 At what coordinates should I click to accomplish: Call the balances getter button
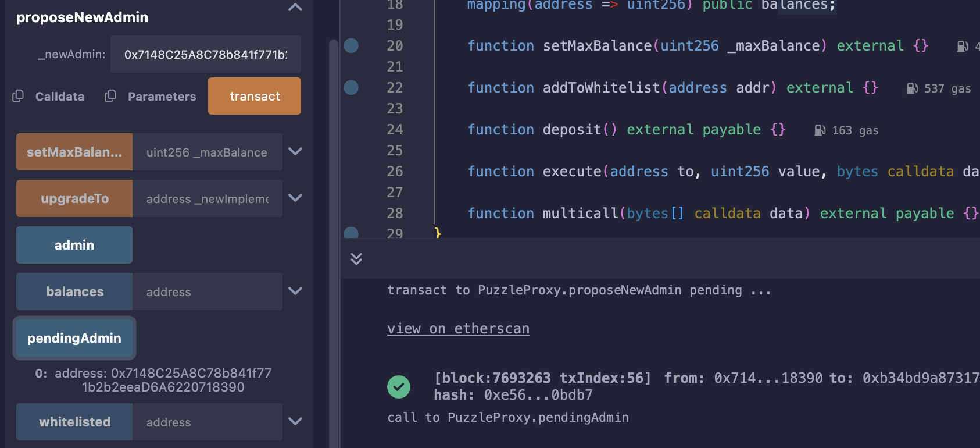(74, 291)
